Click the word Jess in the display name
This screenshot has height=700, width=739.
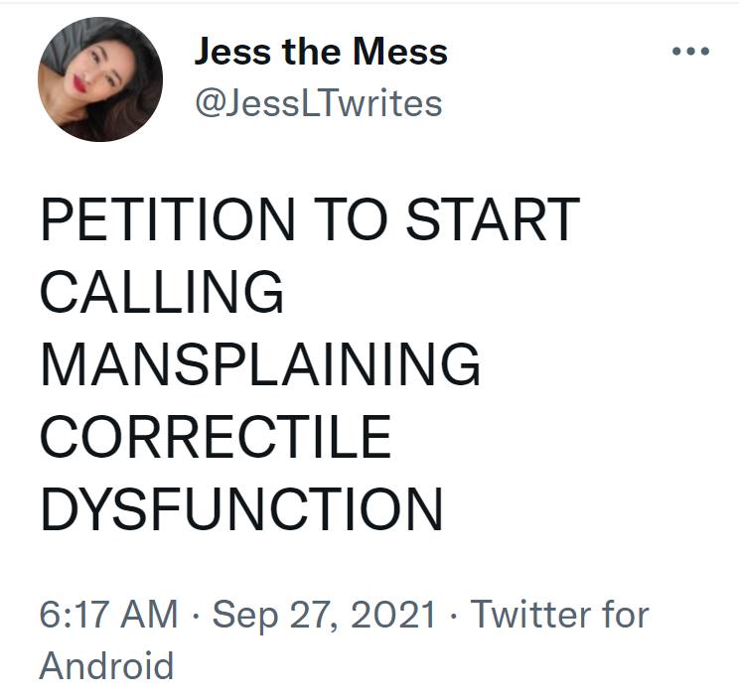click(x=229, y=52)
